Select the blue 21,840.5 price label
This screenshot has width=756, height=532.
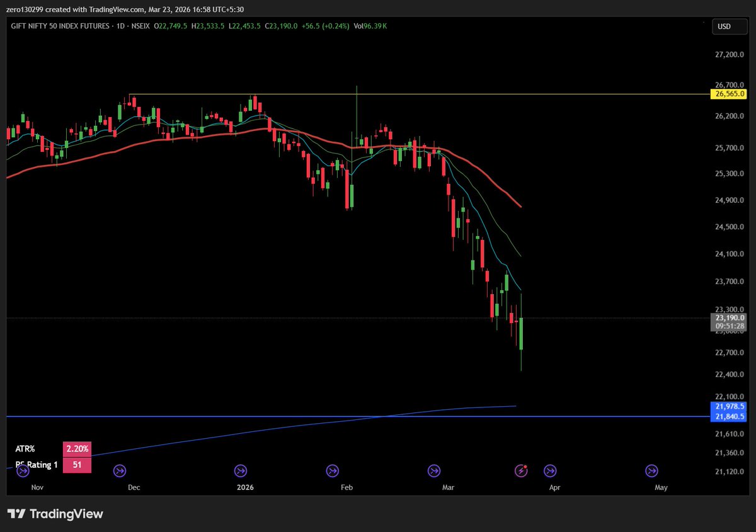point(730,416)
